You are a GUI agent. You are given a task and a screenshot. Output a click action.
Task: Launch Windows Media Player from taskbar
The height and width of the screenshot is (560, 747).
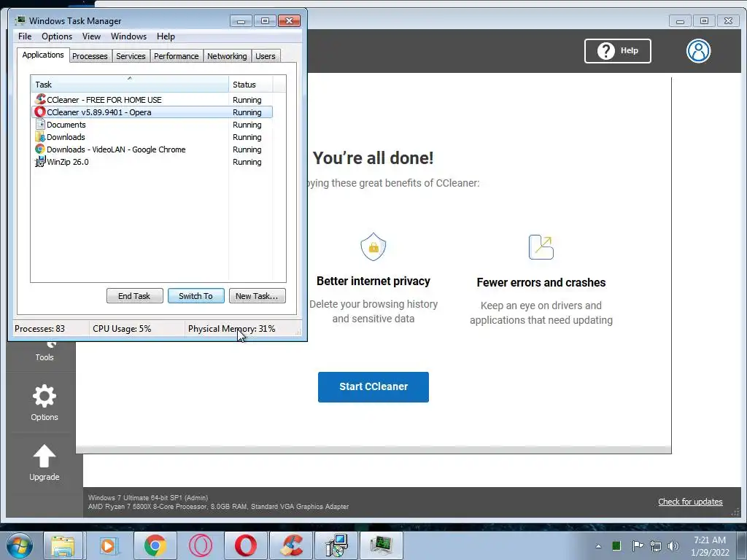[x=108, y=545]
